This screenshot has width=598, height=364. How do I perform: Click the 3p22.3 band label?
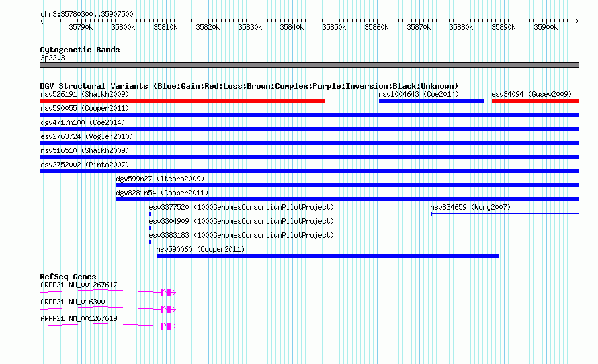(52, 58)
